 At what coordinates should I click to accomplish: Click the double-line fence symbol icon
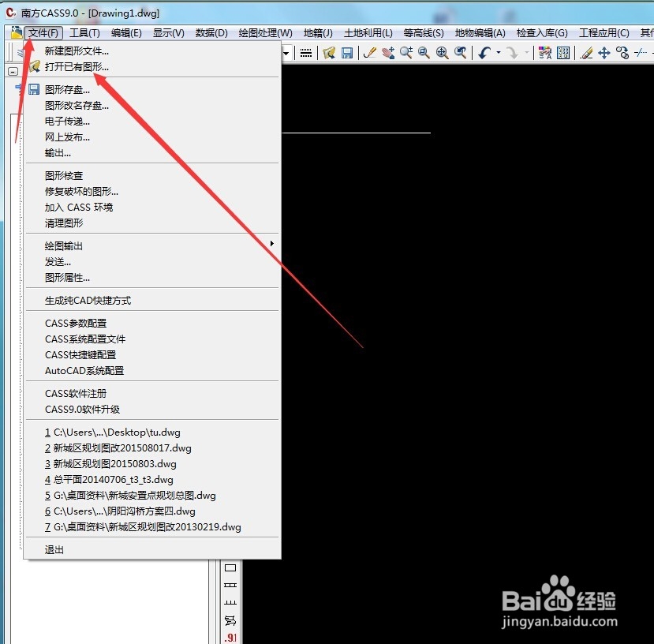click(x=230, y=585)
